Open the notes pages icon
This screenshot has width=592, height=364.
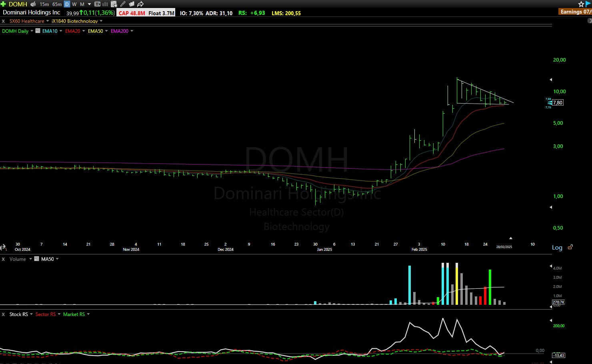[132, 4]
